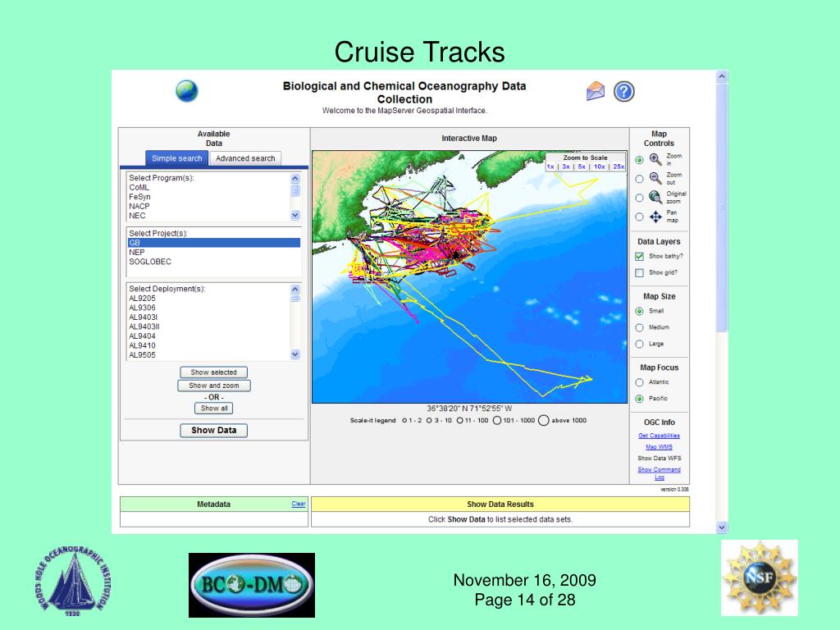Click the Original zoom magnifier icon
Screen dimensions: 840x630
(x=655, y=197)
